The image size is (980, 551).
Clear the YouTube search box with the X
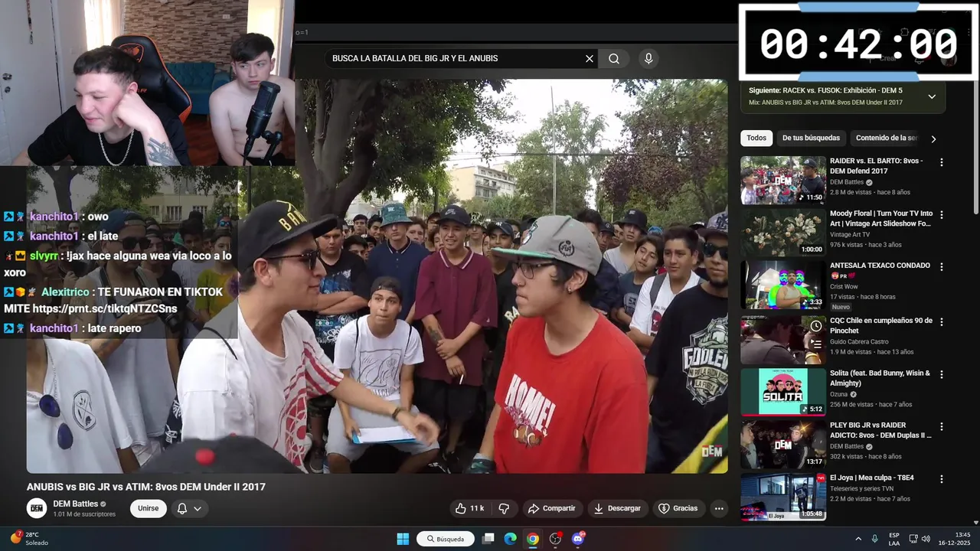pyautogui.click(x=590, y=59)
